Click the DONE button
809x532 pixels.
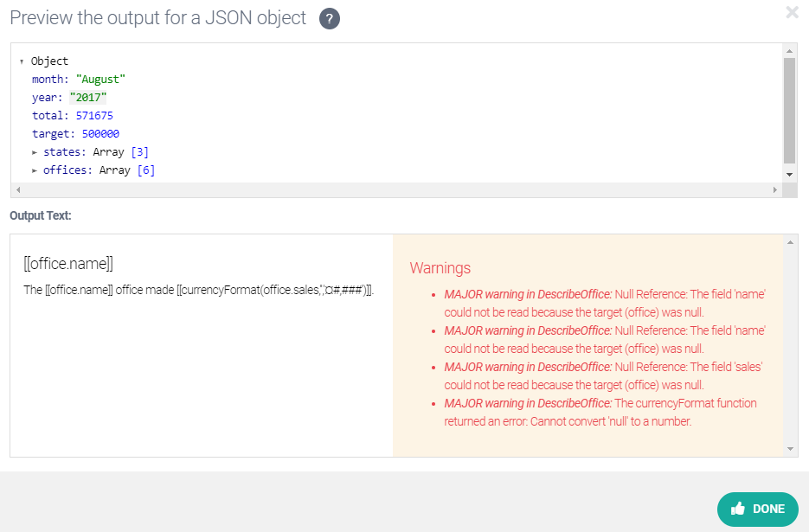tap(758, 510)
